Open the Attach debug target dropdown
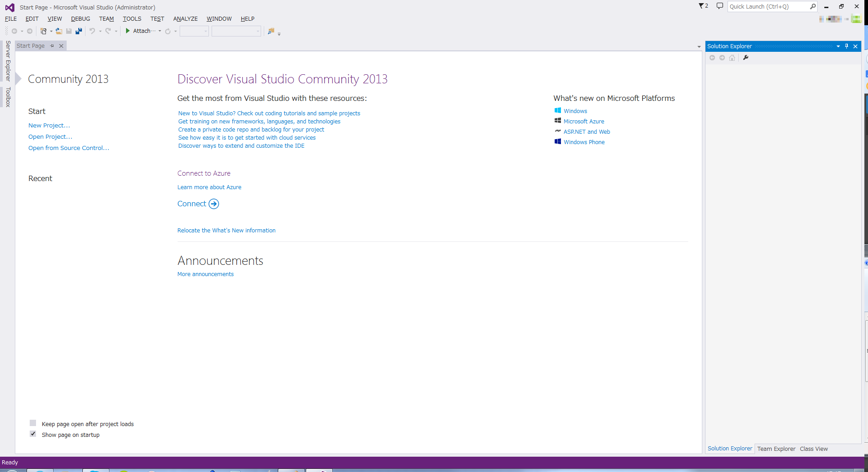The image size is (868, 472). pyautogui.click(x=160, y=31)
